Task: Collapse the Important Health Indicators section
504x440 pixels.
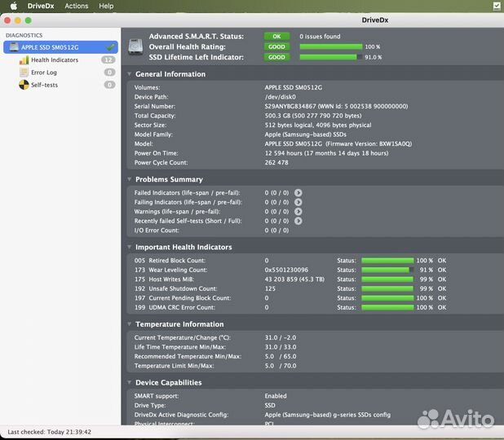Action: coord(129,247)
